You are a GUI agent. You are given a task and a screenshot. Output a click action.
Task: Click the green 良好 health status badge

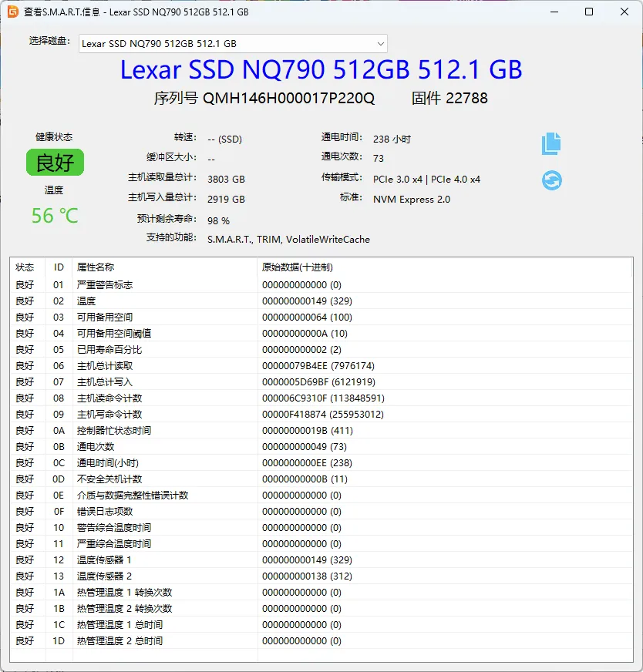55,163
